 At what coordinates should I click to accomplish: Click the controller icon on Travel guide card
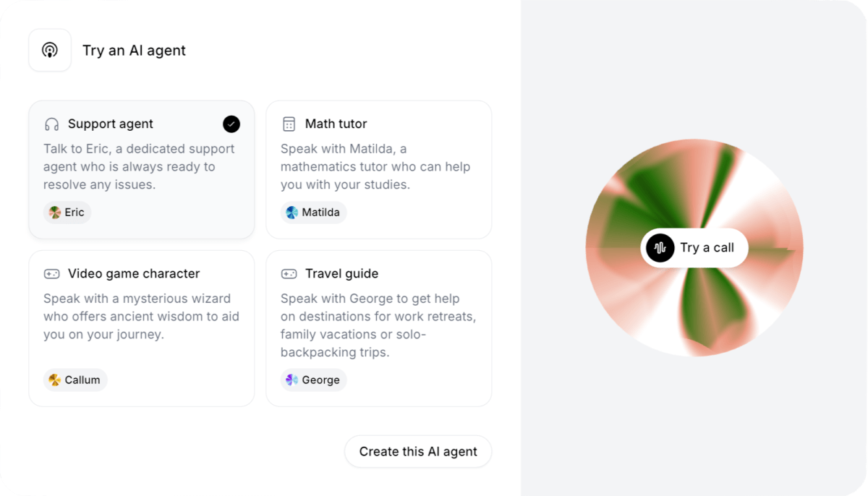tap(289, 274)
